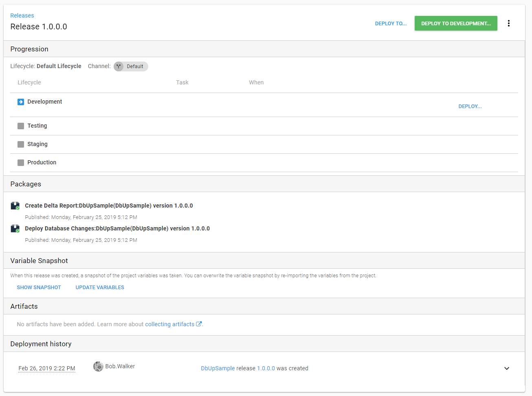
Task: Click the Development environment arrow icon
Action: click(21, 102)
